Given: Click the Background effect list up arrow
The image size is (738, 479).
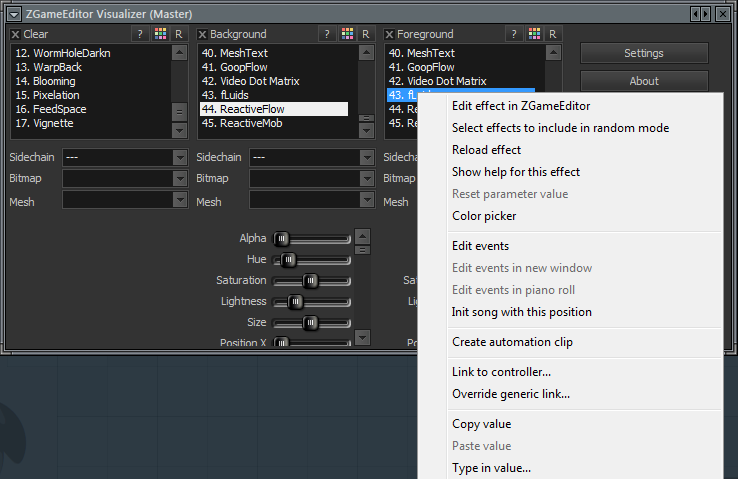Looking at the screenshot, I should click(x=366, y=53).
